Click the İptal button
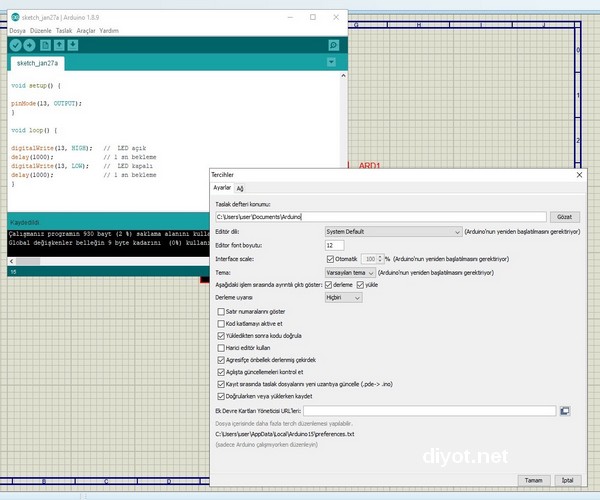The width and height of the screenshot is (600, 500). (x=568, y=480)
